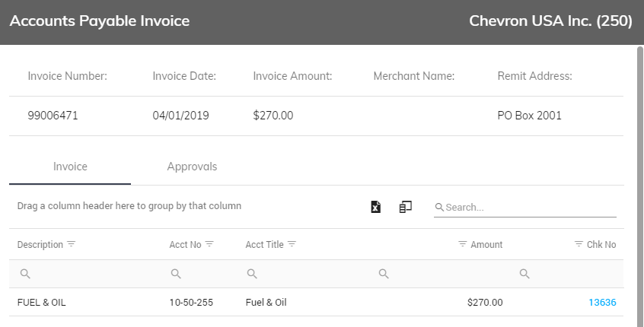644x327 pixels.
Task: Click Chk No column filter search icon
Action: (x=524, y=274)
